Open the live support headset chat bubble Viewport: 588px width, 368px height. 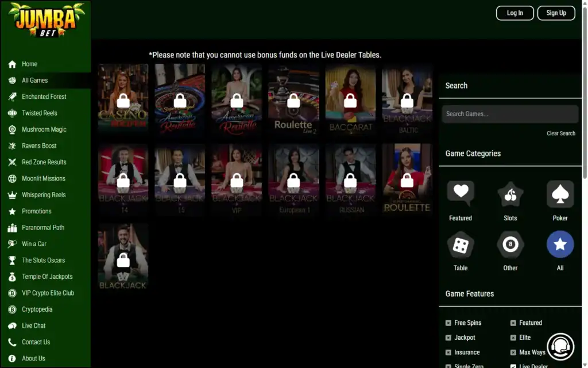coord(560,347)
